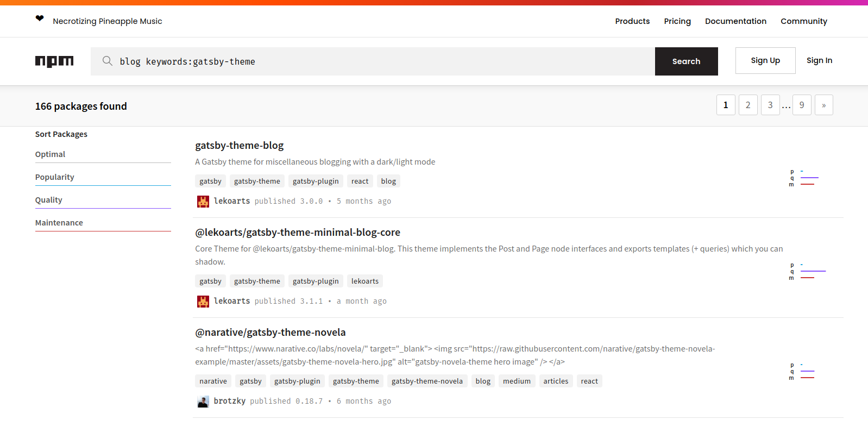Screen dimensions: 868x426
Task: Focus the search field containing blog keywords:gatsby-theme
Action: tap(373, 61)
